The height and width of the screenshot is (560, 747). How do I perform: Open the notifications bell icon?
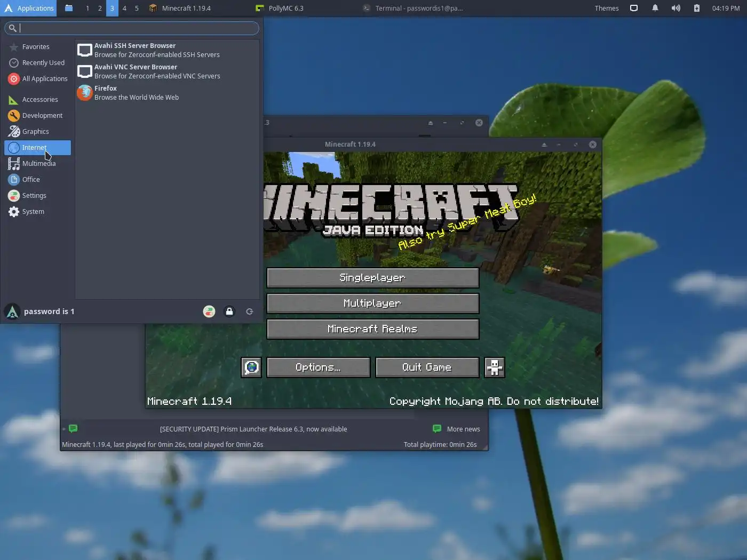(655, 8)
